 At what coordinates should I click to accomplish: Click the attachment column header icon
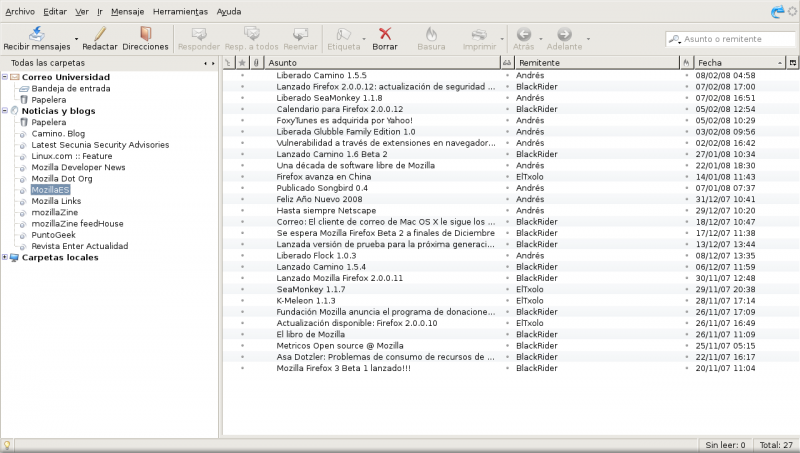256,63
